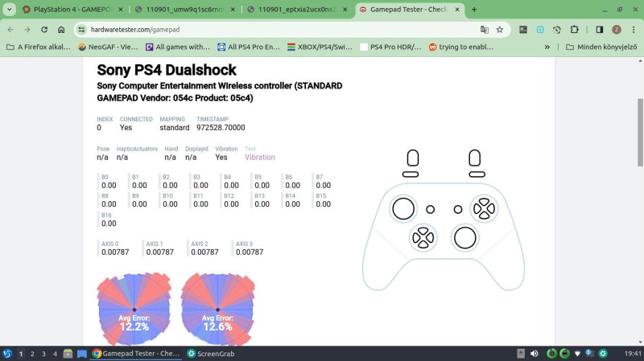Click the D-pad on controller diagram

pos(423,237)
